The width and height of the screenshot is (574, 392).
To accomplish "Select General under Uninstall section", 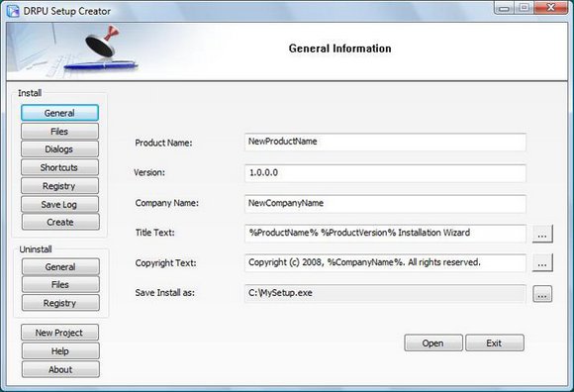I will click(60, 267).
